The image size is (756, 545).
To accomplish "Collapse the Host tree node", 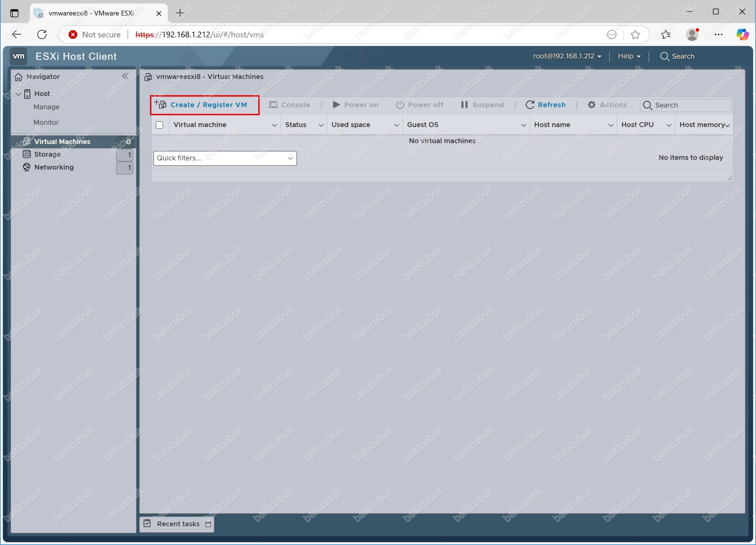I will point(19,94).
